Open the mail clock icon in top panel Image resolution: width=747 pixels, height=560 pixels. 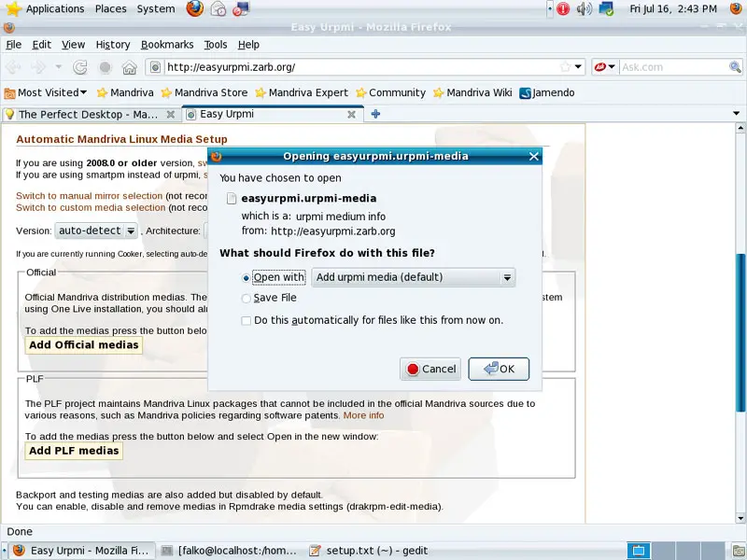tap(218, 8)
